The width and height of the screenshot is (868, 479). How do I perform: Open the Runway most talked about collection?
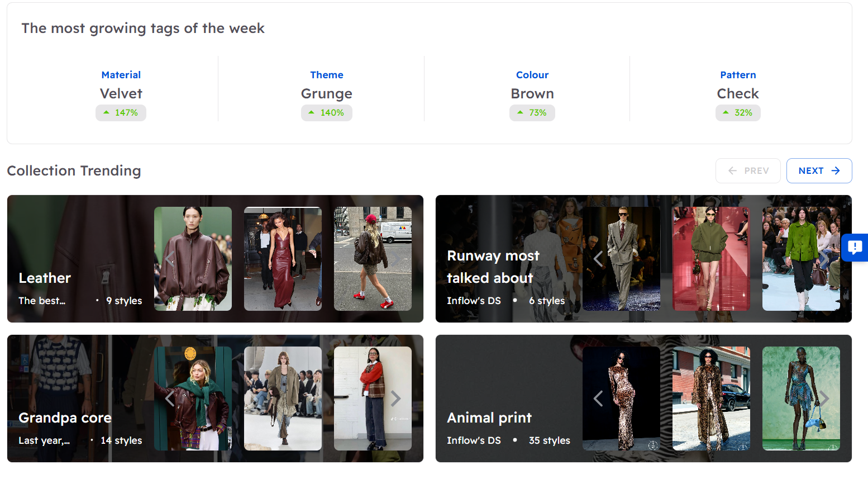coord(493,267)
